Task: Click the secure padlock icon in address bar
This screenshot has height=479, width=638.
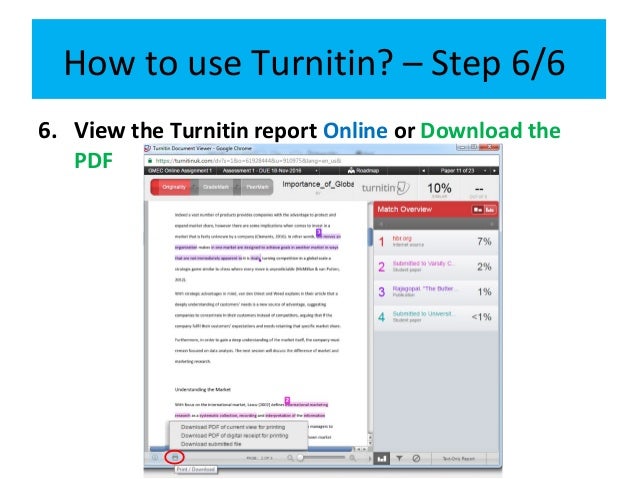Action: [150, 161]
